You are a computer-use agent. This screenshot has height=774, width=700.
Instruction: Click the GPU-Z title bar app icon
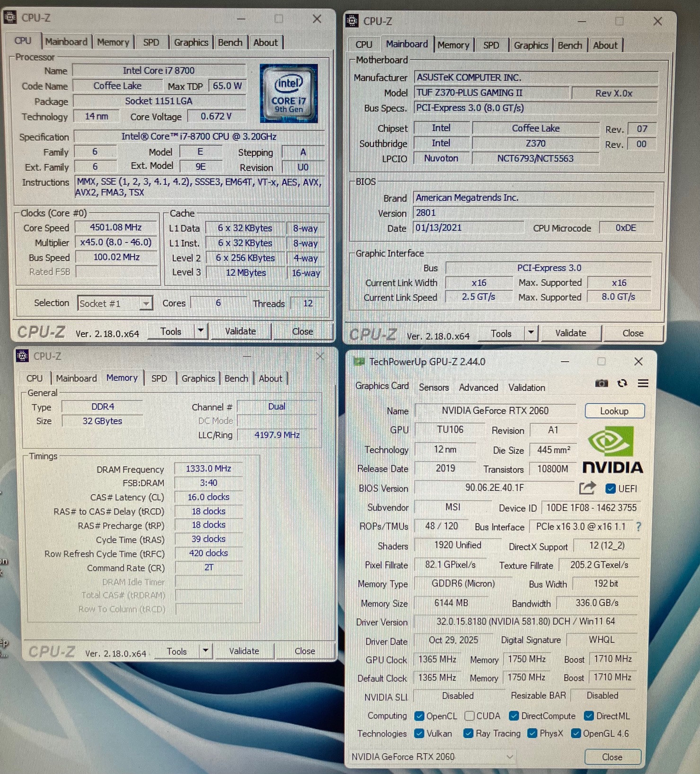pyautogui.click(x=359, y=362)
